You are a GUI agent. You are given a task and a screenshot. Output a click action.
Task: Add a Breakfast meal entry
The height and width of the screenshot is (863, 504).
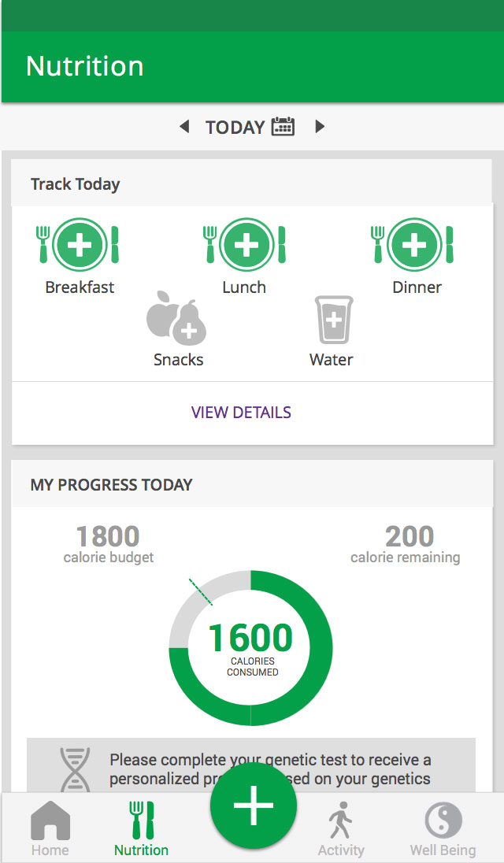point(80,244)
